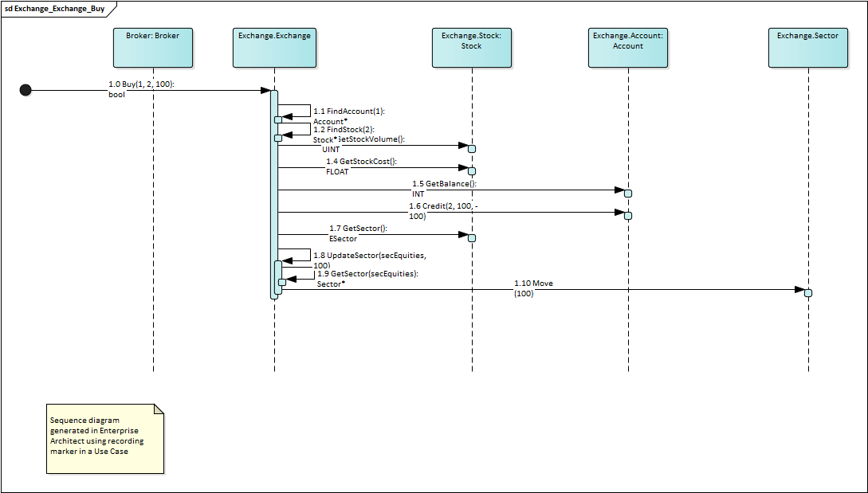Image resolution: width=868 pixels, height=493 pixels.
Task: Click the black filled start circle
Action: (26, 90)
